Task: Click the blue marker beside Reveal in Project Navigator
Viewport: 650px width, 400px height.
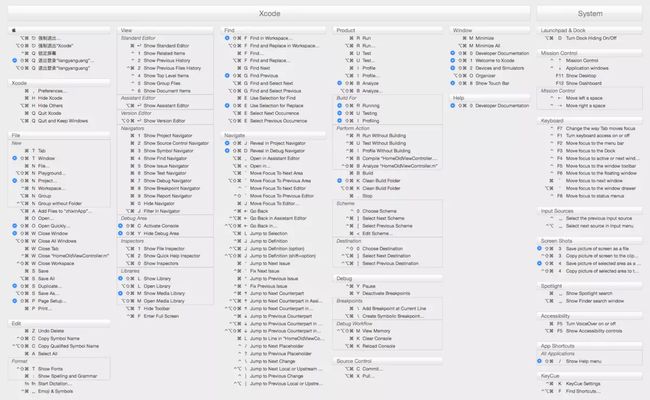Action: [227, 143]
